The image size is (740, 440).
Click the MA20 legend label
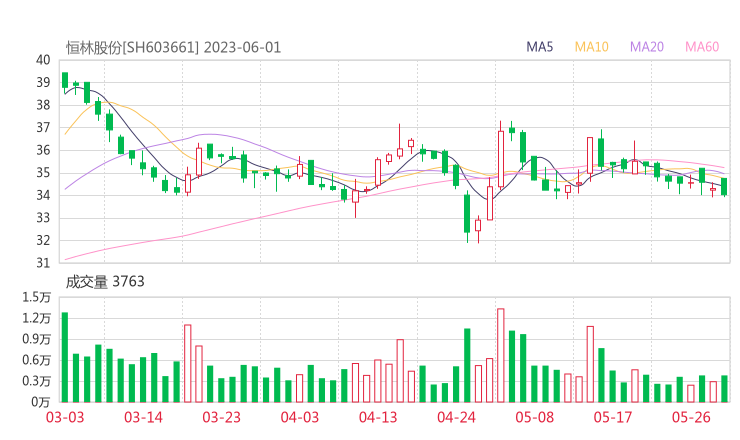tap(647, 47)
